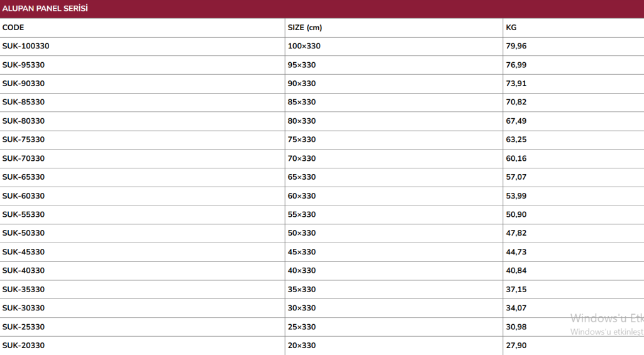Click the 45×330 size cell

click(x=302, y=252)
